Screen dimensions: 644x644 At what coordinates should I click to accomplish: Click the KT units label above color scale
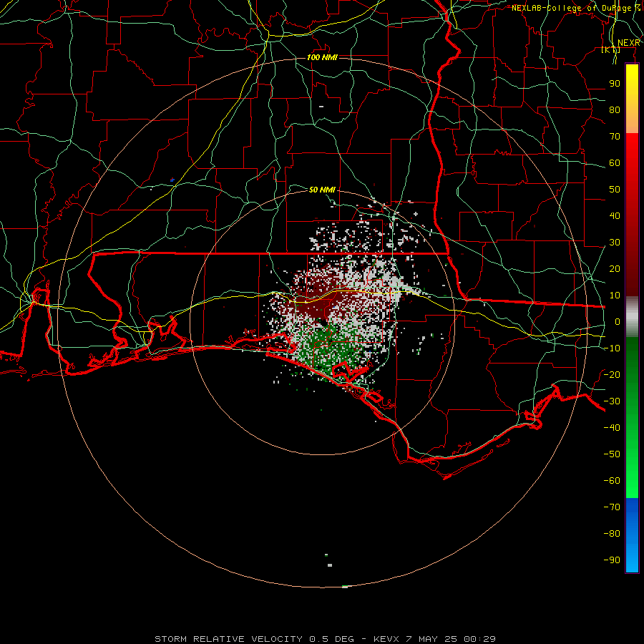pos(611,50)
